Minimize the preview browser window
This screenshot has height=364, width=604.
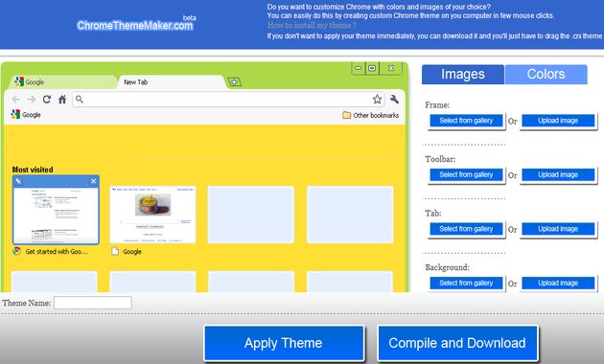point(359,69)
